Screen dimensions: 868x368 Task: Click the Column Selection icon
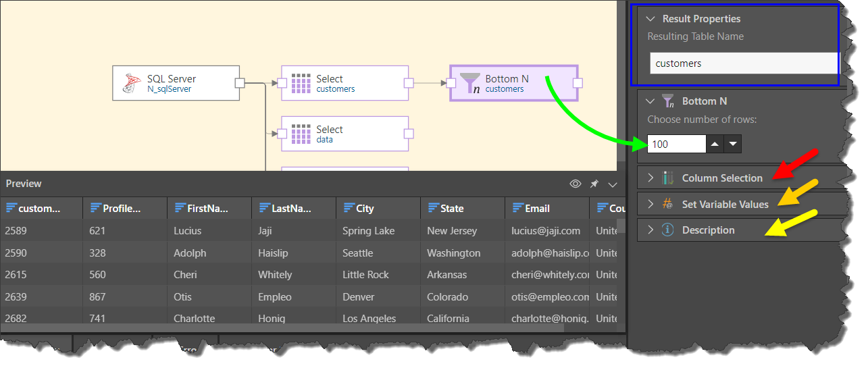coord(668,178)
